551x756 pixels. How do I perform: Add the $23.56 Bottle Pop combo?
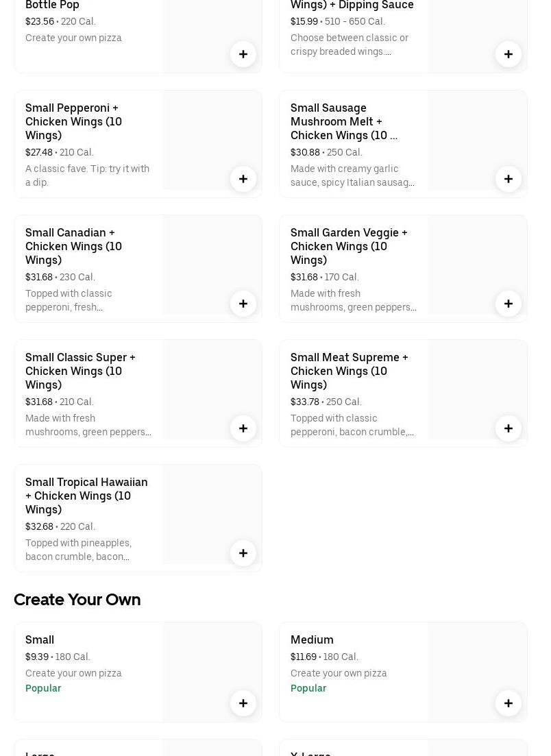tap(243, 54)
